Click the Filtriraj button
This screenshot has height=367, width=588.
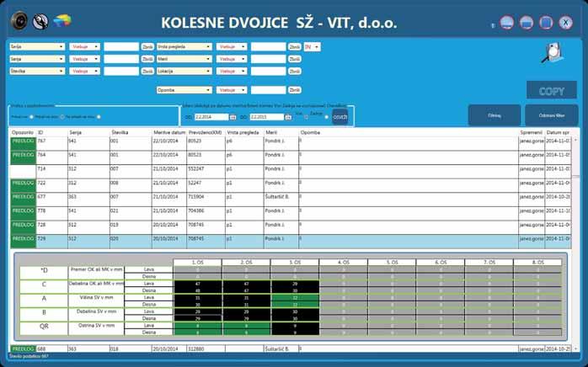[494, 115]
